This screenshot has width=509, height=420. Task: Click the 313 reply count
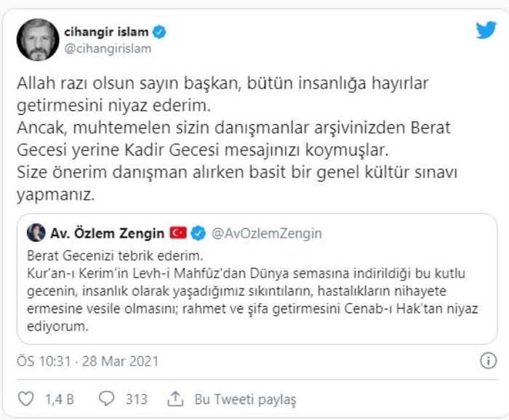(x=135, y=399)
